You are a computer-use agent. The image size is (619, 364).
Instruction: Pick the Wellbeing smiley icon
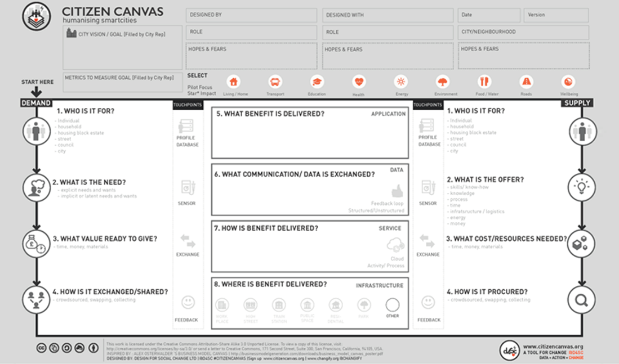point(569,82)
